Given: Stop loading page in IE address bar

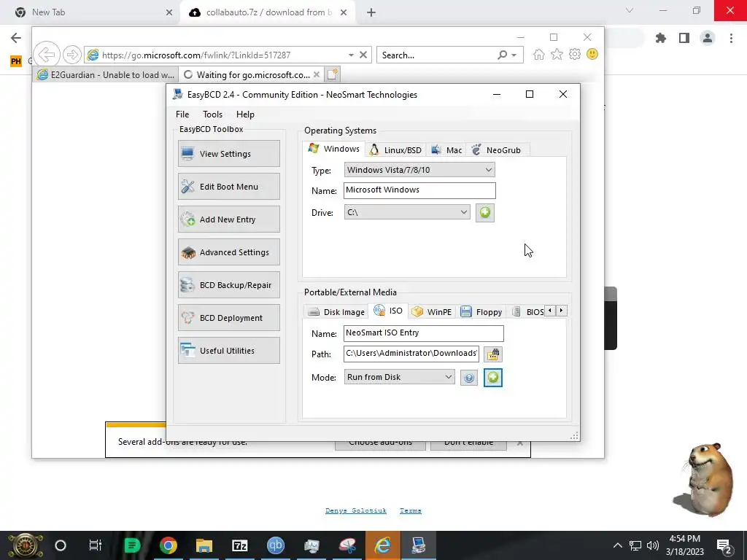Looking at the screenshot, I should click(363, 55).
